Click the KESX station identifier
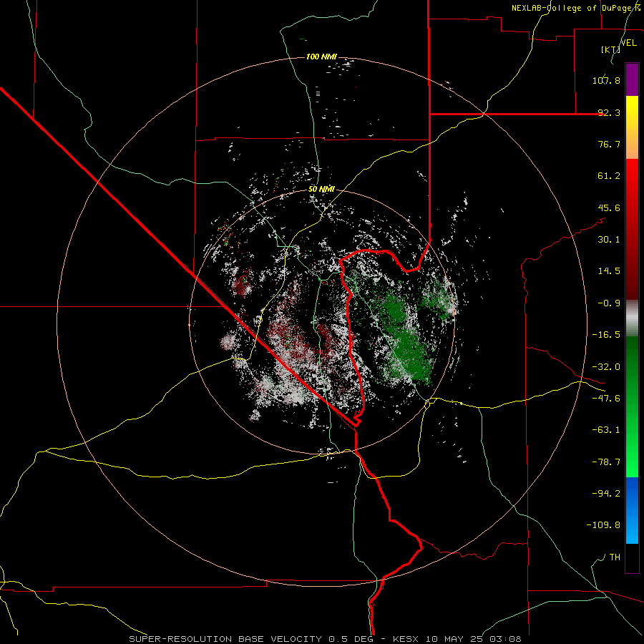The width and height of the screenshot is (644, 644). point(406,639)
